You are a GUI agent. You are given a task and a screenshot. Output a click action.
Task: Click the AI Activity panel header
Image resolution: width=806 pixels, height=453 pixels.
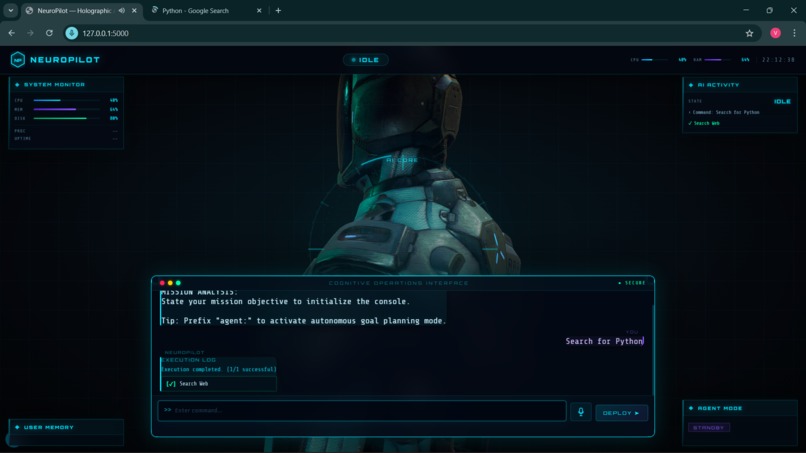pos(740,85)
